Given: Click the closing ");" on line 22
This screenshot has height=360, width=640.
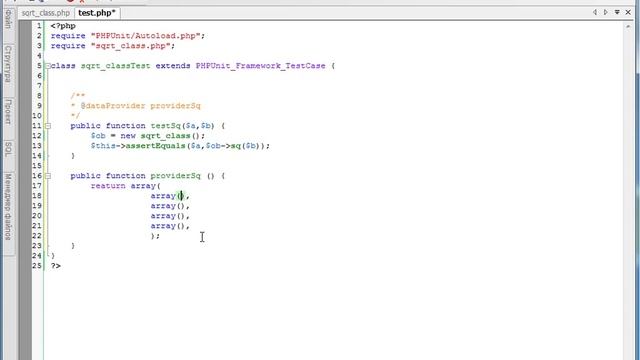Looking at the screenshot, I should pyautogui.click(x=156, y=236).
